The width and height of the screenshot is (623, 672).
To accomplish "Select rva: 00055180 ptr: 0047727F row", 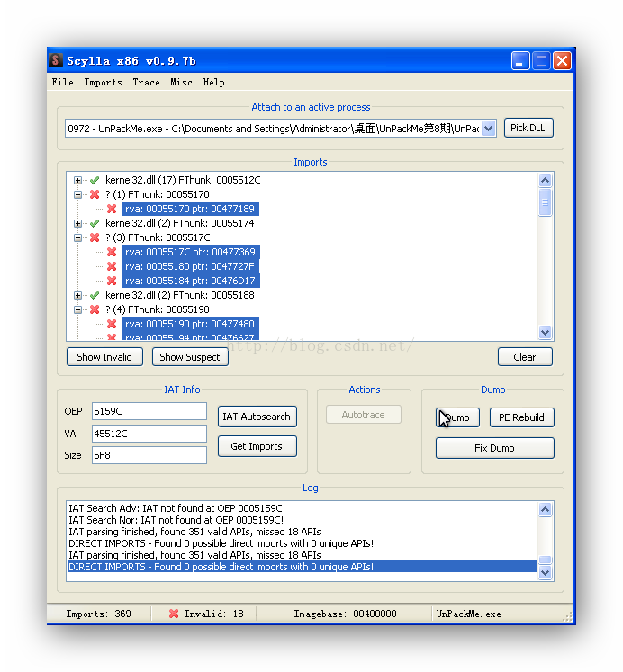I will click(x=190, y=266).
